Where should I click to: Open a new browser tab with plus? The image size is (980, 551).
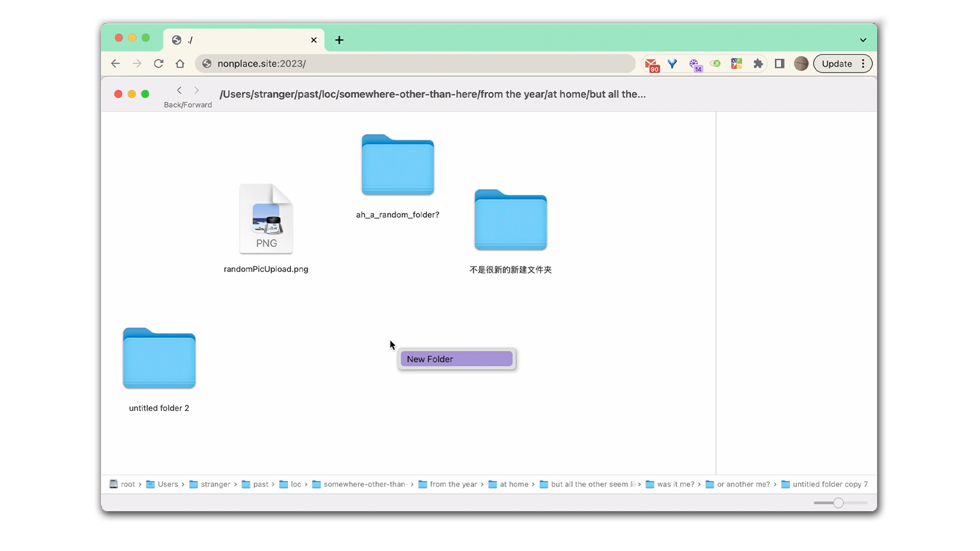339,40
